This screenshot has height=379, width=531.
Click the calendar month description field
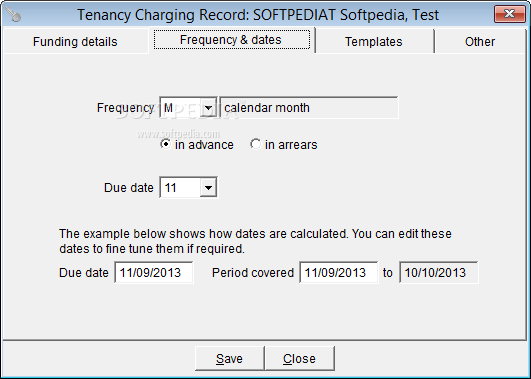coord(309,108)
